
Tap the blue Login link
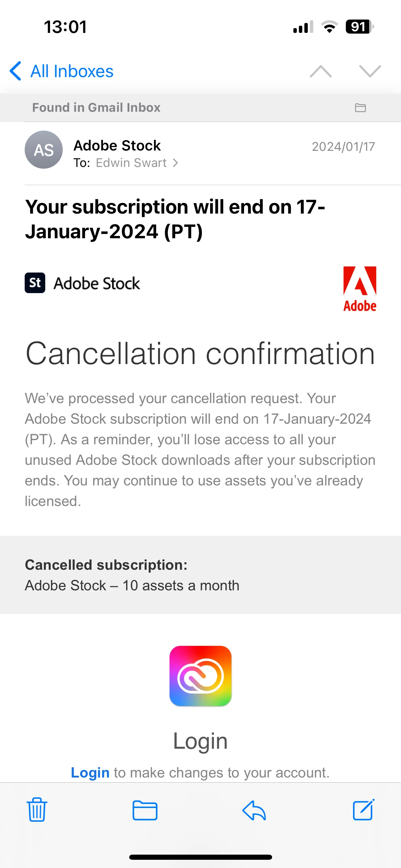[90, 773]
